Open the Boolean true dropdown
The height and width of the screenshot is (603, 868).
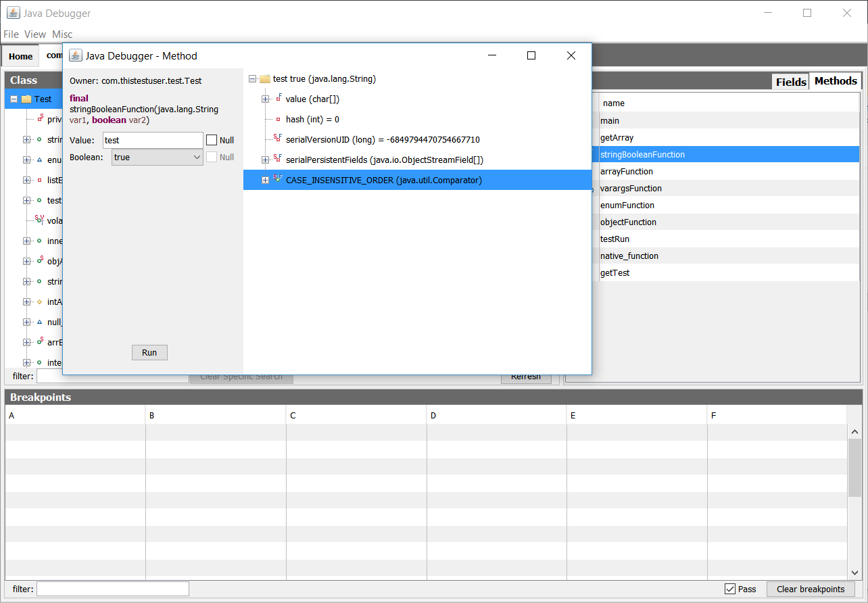point(158,157)
